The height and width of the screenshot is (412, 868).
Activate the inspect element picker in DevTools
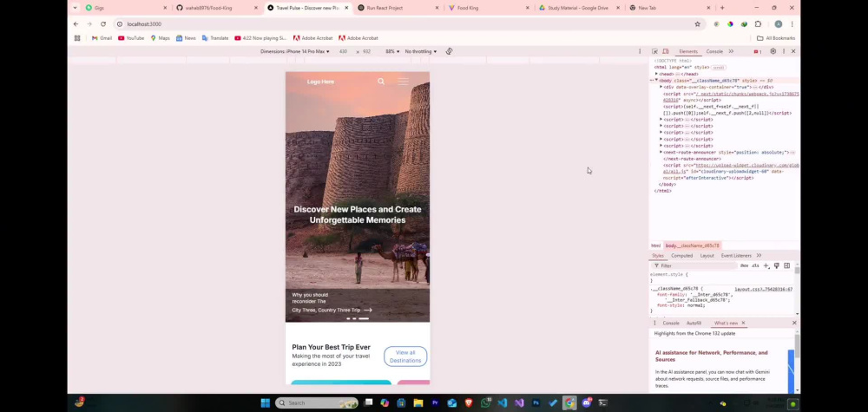pos(654,51)
